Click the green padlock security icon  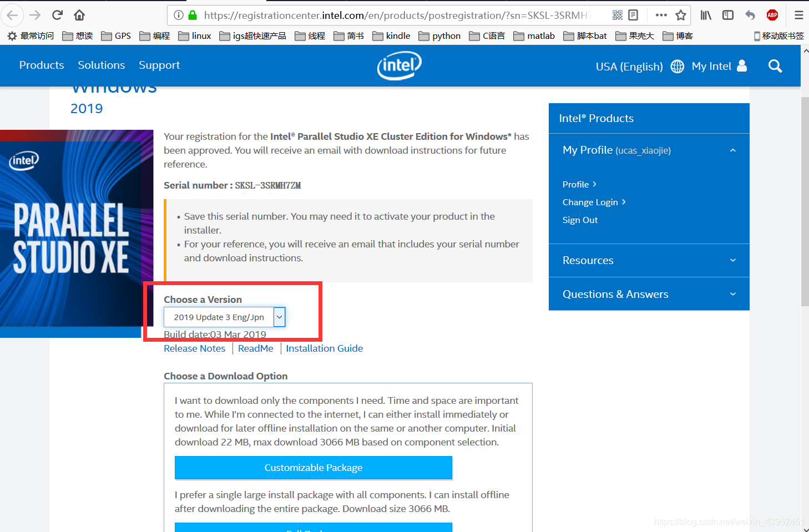pos(193,15)
